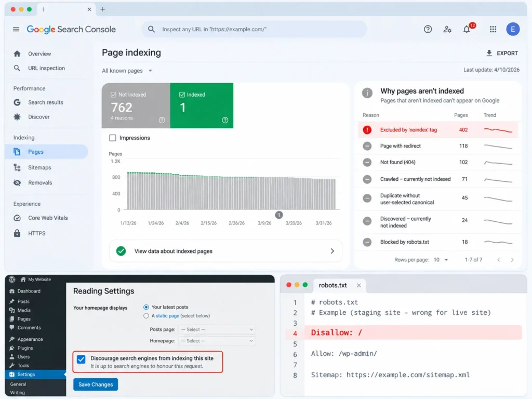Click the export download icon
532x399 pixels.
(489, 53)
